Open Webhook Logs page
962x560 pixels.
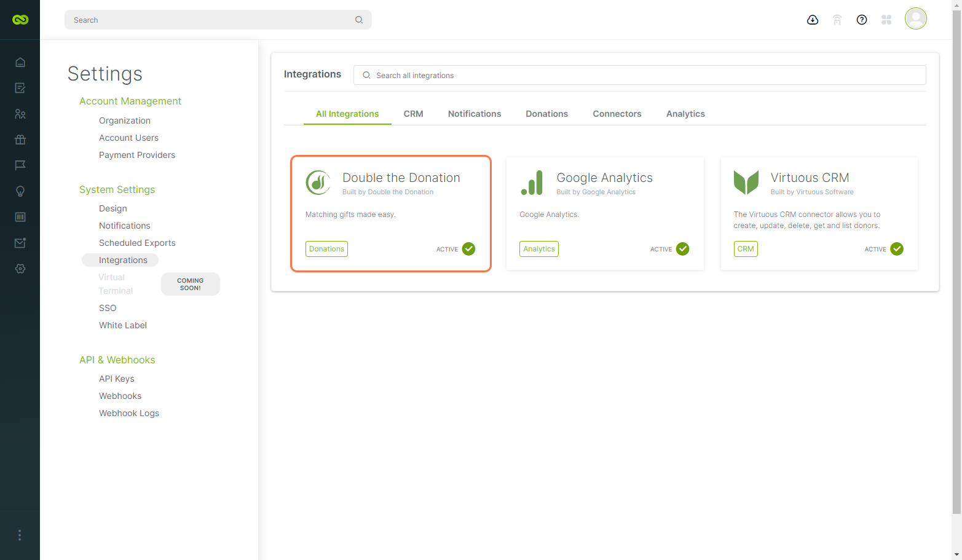coord(129,413)
